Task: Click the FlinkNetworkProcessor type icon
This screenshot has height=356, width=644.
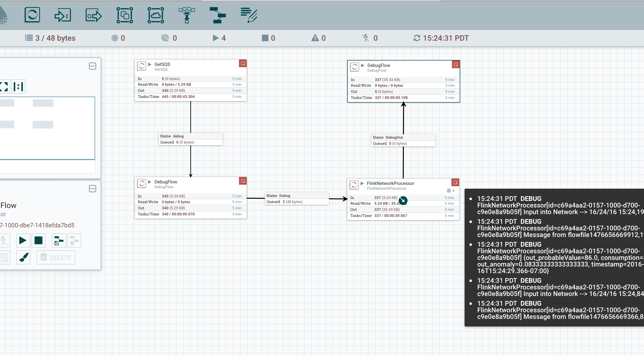Action: coord(354,185)
